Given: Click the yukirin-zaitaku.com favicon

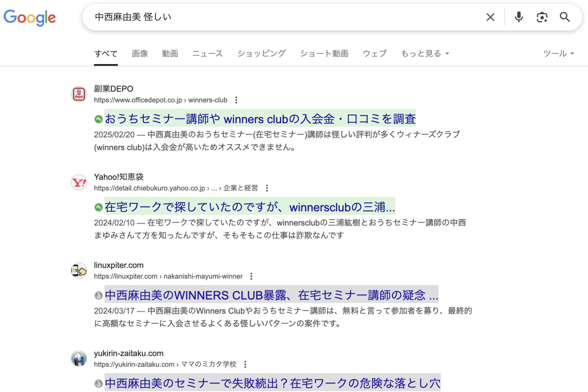Looking at the screenshot, I should [79, 359].
